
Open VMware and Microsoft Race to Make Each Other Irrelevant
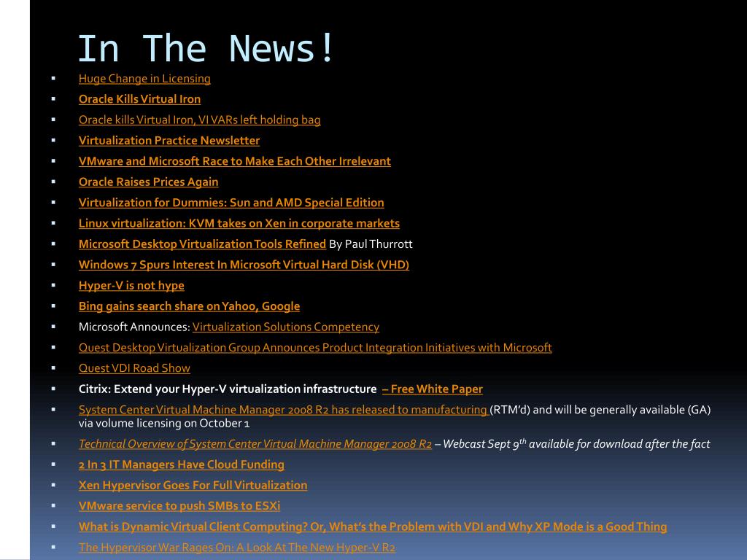click(x=235, y=161)
